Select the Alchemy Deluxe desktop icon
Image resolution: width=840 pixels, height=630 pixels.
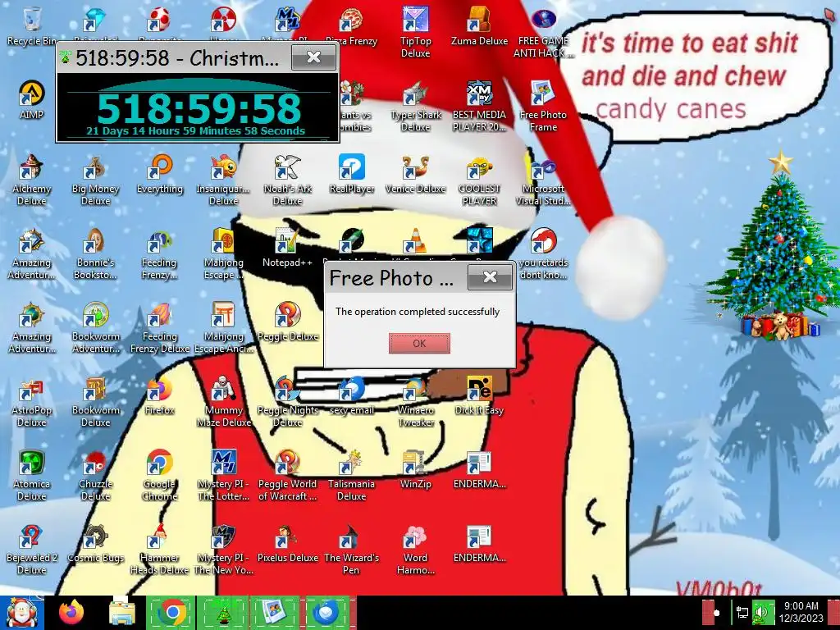tap(32, 180)
